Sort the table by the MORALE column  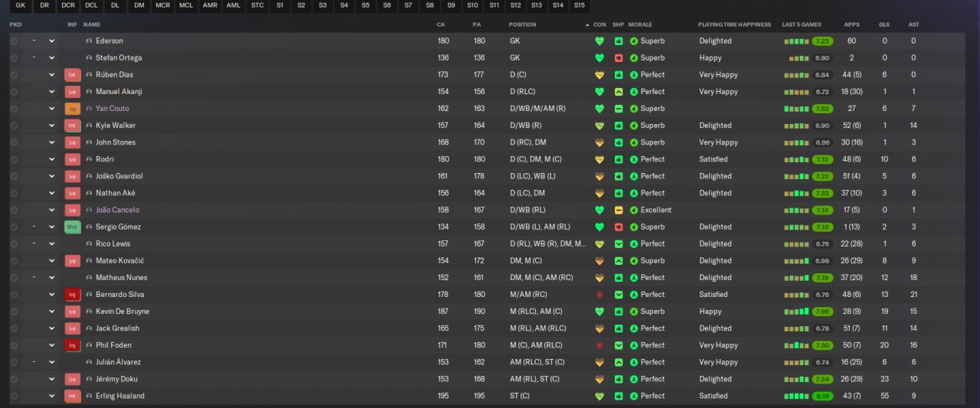(x=640, y=24)
